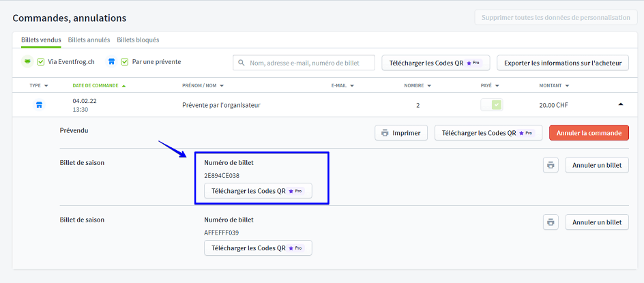Click the blue presale icon in filter bar
The width and height of the screenshot is (644, 283).
point(111,62)
